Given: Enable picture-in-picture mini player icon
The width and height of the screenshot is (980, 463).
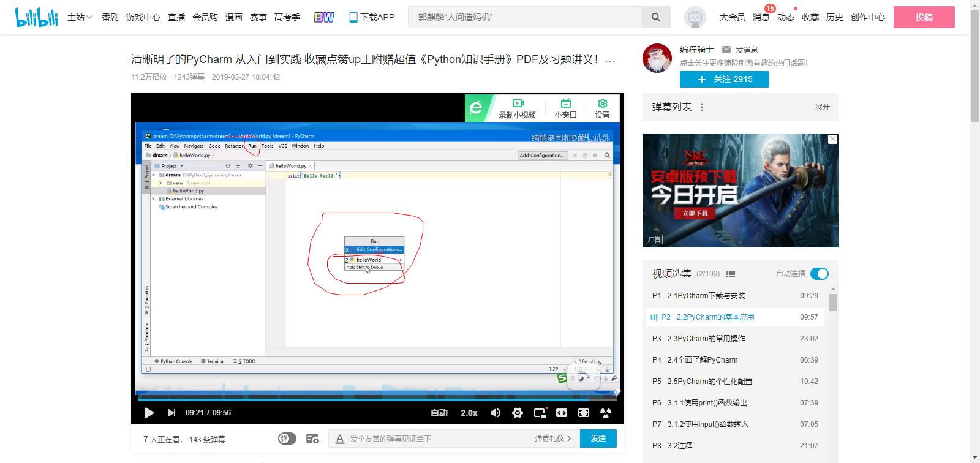Looking at the screenshot, I should point(540,413).
